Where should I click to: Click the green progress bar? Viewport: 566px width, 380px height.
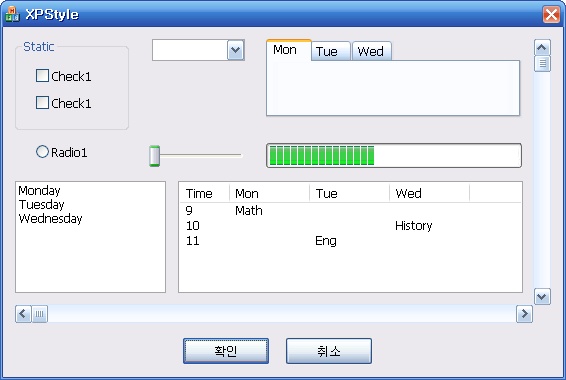394,156
